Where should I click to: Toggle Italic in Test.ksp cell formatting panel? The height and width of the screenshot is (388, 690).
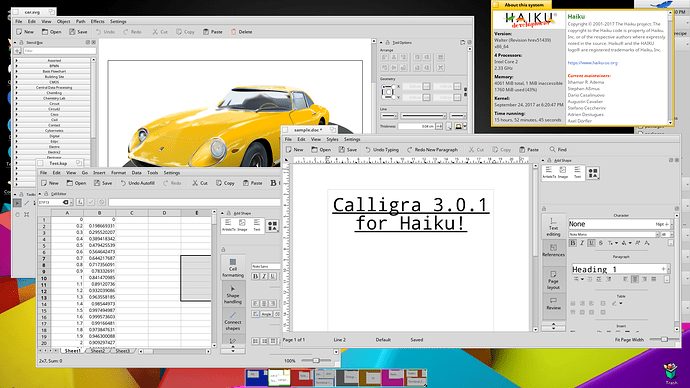[x=264, y=276]
